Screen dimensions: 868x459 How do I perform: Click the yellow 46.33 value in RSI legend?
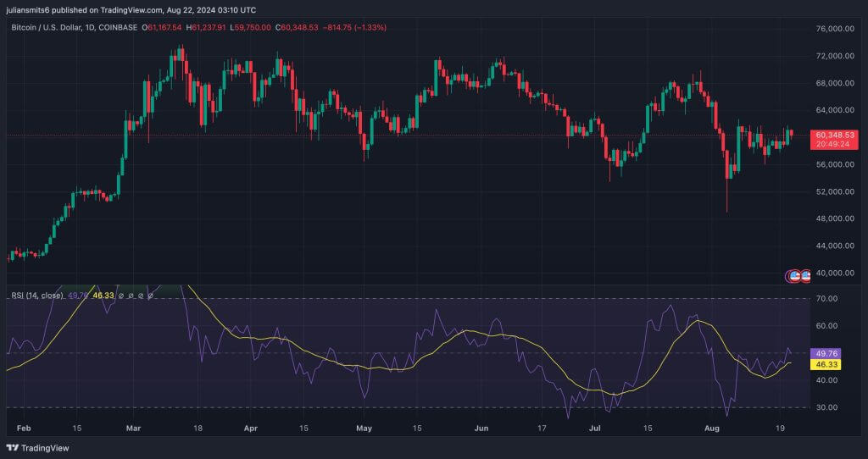[x=103, y=296]
